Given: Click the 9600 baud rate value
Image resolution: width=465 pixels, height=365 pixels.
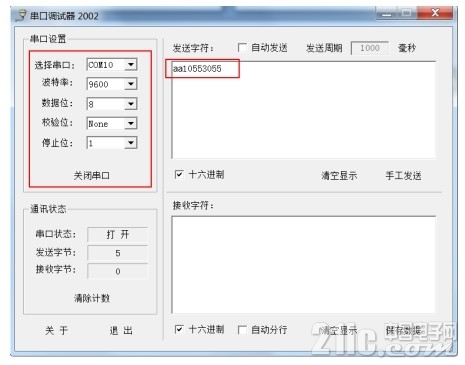Looking at the screenshot, I should (98, 84).
